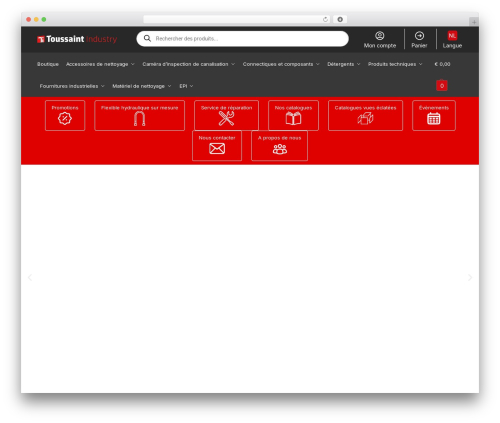The image size is (500, 423).
Task: Click Nous contacter label
Action: coord(217,138)
